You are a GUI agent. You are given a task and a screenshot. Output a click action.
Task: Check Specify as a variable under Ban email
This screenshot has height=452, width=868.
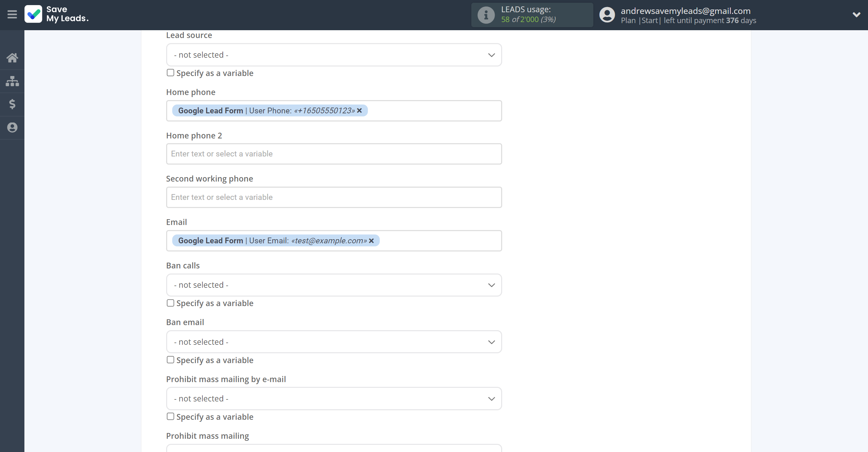pyautogui.click(x=170, y=360)
